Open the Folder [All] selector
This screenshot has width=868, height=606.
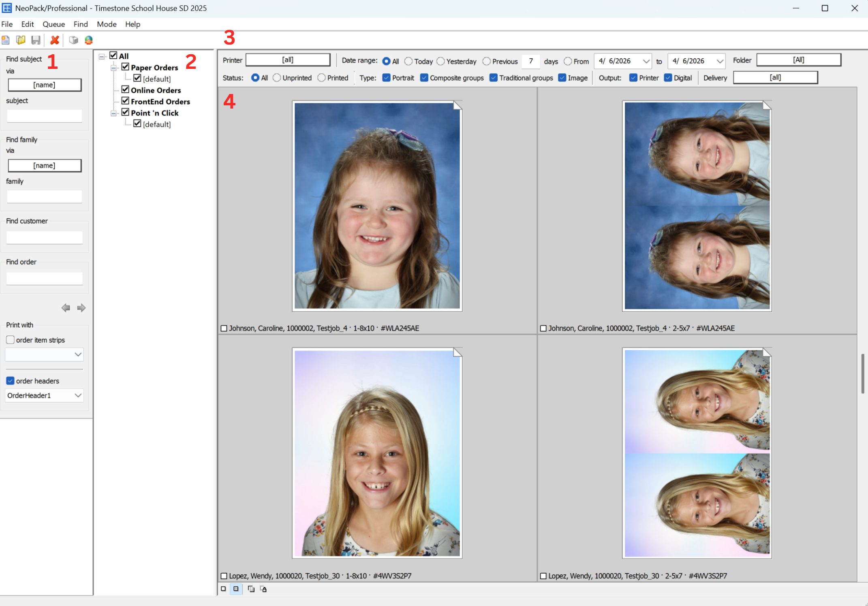point(798,60)
